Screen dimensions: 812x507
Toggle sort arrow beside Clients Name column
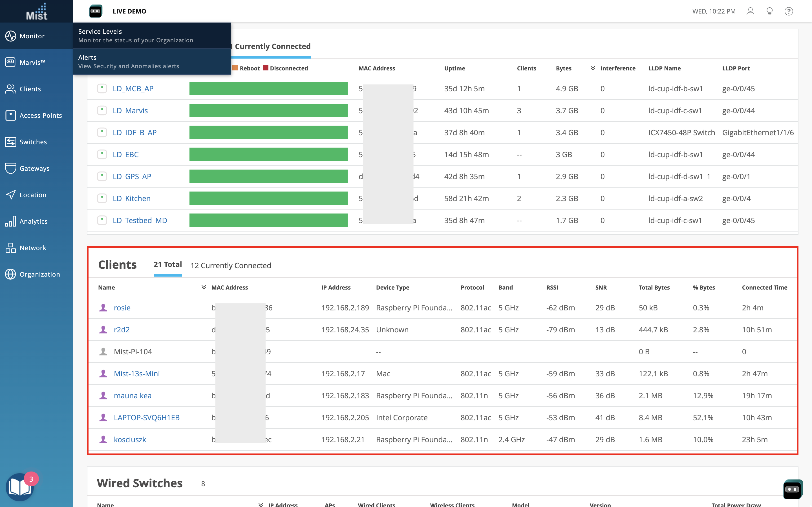203,287
